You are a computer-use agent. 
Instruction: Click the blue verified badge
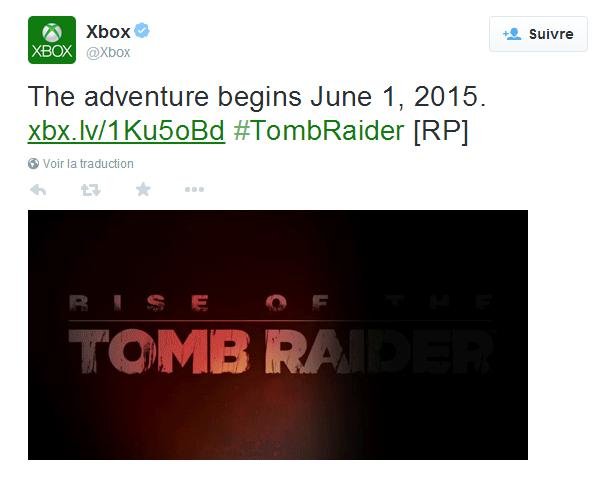[x=142, y=31]
